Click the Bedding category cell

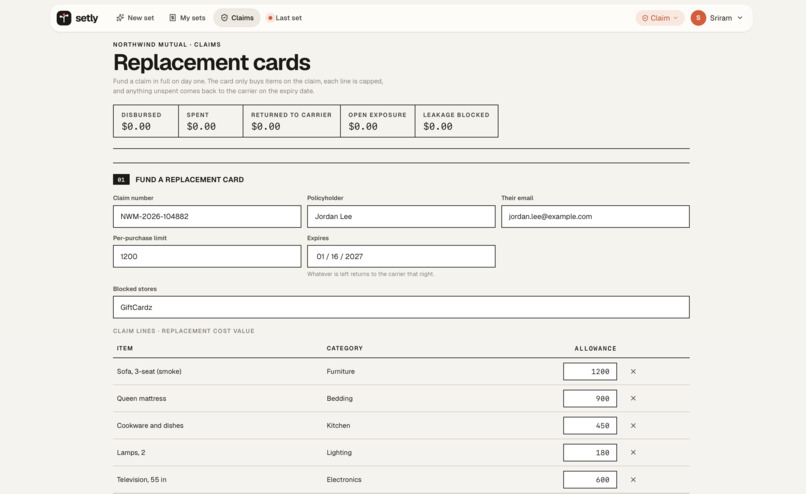point(340,398)
